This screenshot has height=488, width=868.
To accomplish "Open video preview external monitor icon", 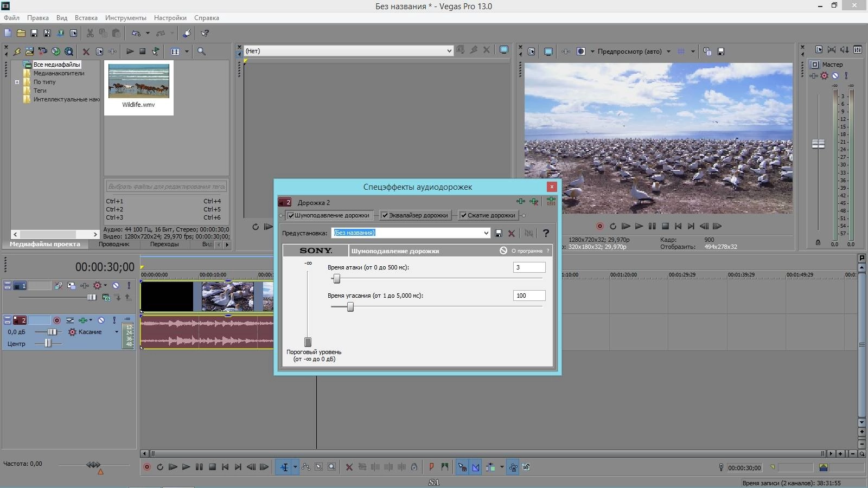I will click(x=548, y=52).
